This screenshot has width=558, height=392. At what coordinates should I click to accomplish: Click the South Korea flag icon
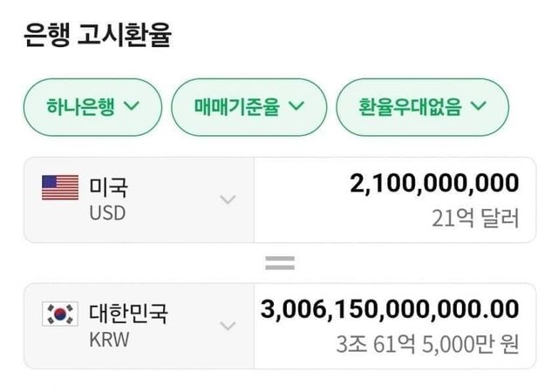coord(60,314)
